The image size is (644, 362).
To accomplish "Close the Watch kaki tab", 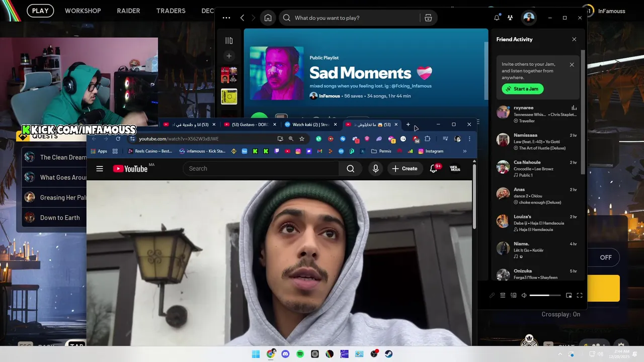I will (x=335, y=125).
